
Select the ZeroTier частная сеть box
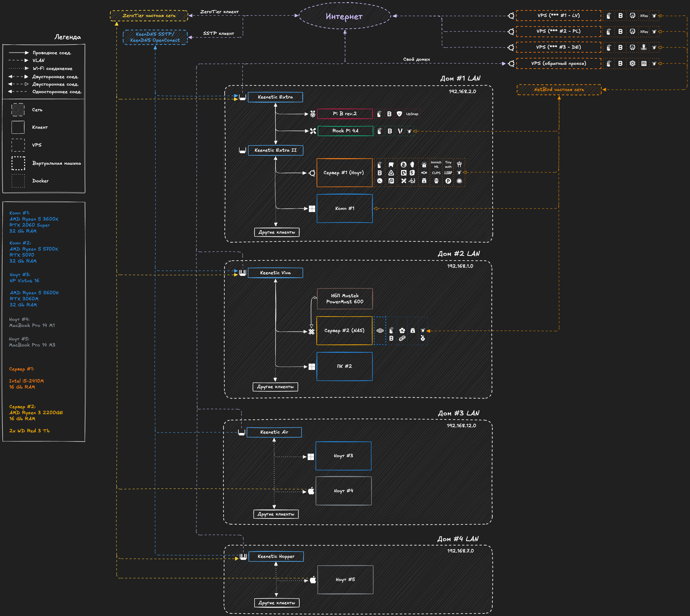coord(149,16)
